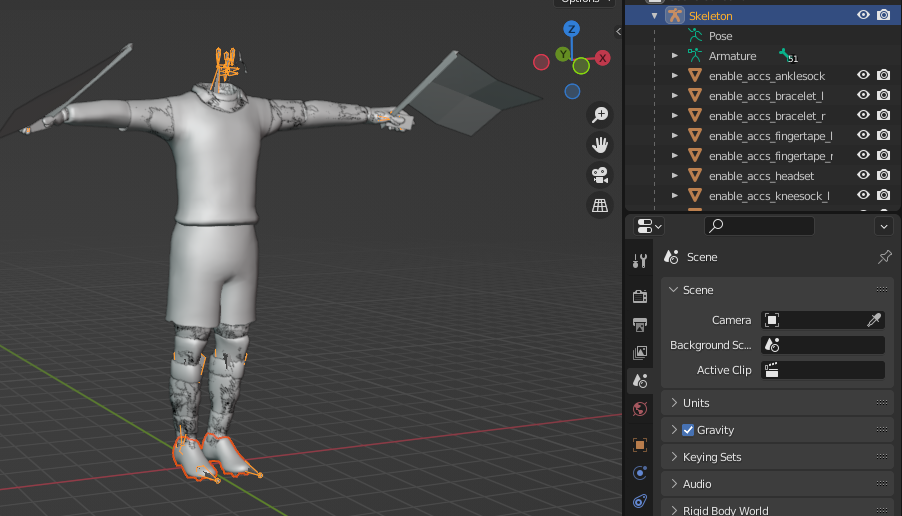Use the eyedropper next to Camera field
Image resolution: width=902 pixels, height=516 pixels.
(x=874, y=320)
